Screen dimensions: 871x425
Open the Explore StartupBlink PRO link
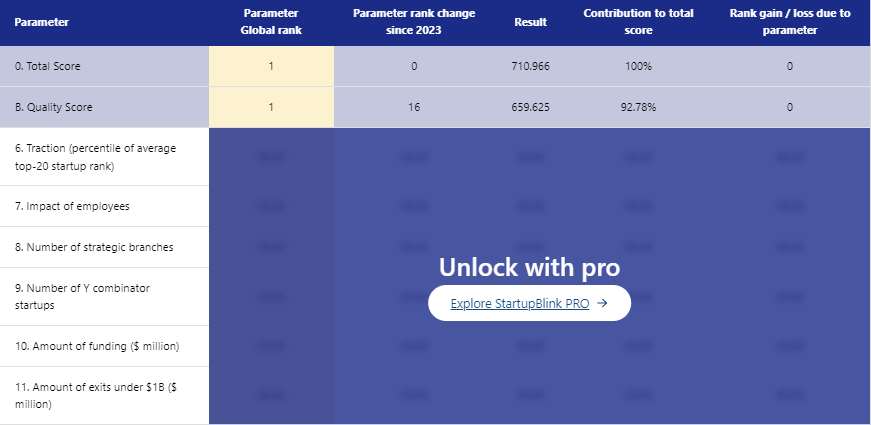pos(519,303)
